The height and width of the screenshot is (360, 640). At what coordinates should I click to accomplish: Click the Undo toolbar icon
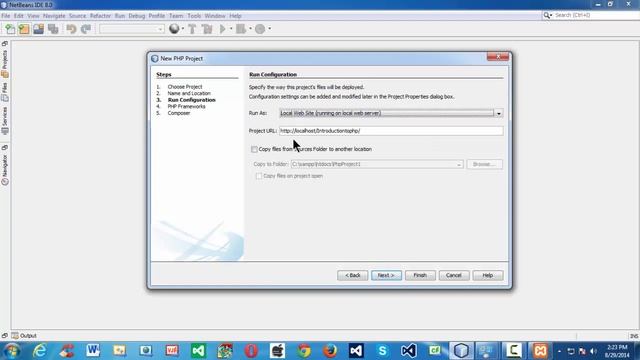tap(71, 29)
